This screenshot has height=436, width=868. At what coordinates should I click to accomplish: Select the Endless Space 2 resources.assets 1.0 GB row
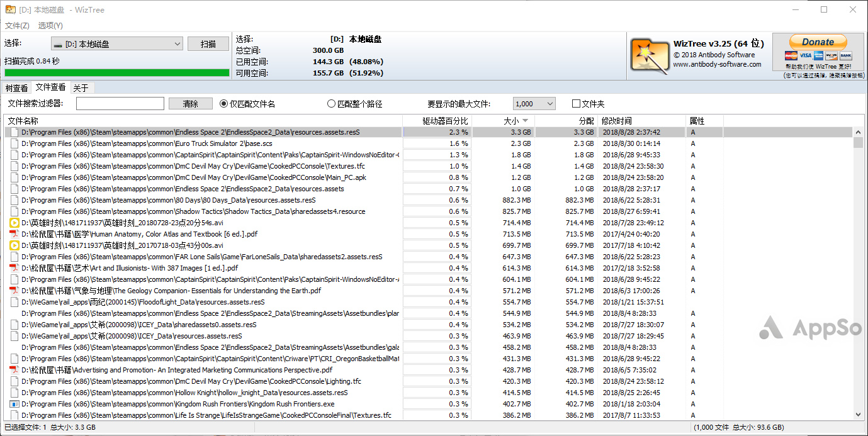(x=429, y=189)
